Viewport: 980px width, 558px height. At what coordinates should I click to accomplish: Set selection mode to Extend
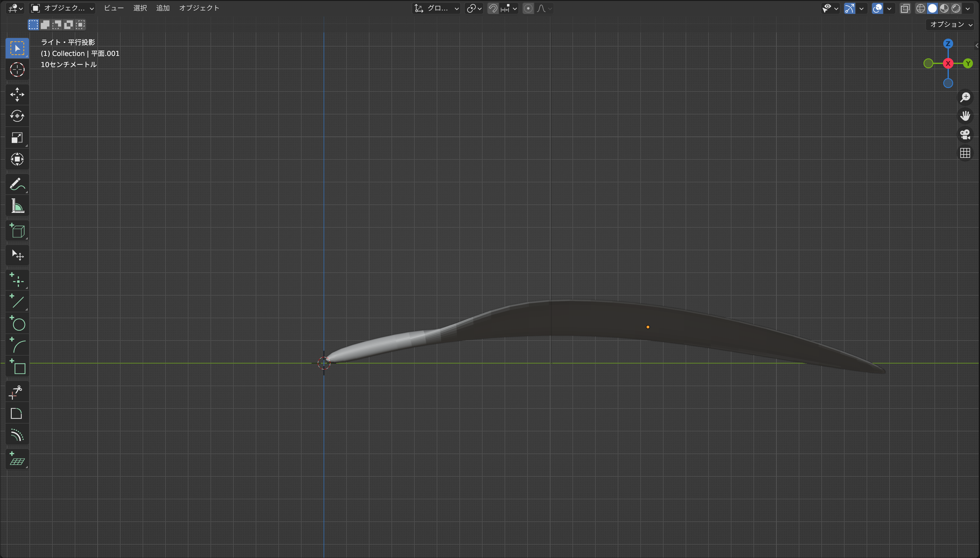tap(45, 25)
